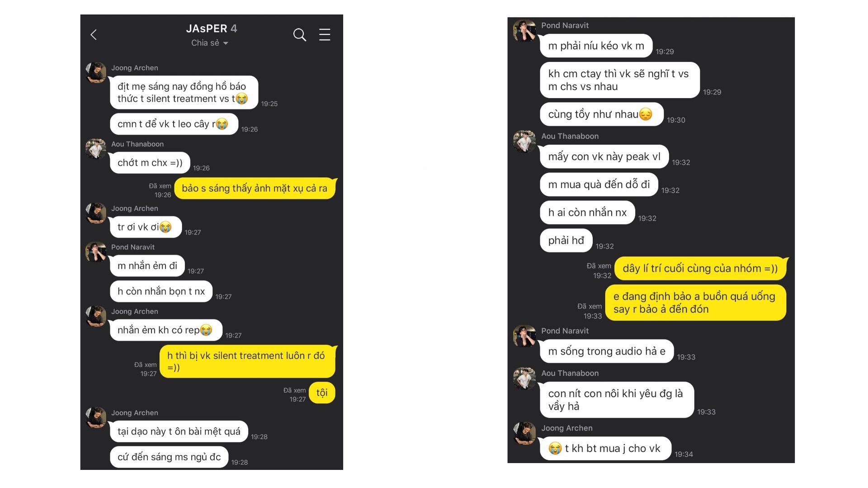
Task: Go back using the left arrow icon
Action: (x=94, y=35)
